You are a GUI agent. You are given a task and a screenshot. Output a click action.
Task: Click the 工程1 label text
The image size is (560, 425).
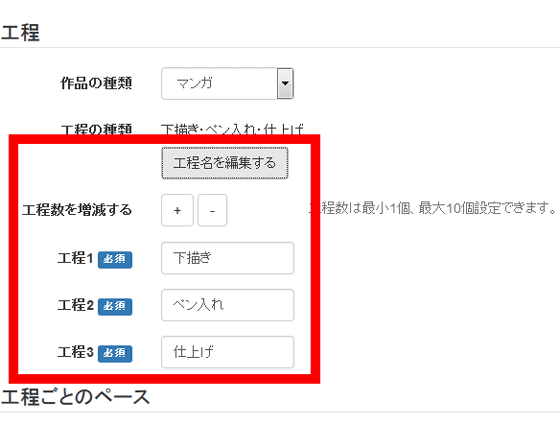point(75,258)
